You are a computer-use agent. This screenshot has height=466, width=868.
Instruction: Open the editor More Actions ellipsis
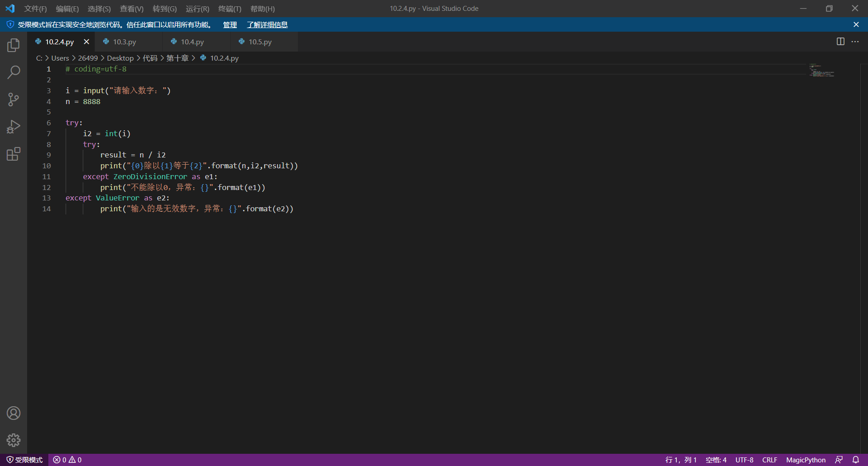tap(855, 42)
